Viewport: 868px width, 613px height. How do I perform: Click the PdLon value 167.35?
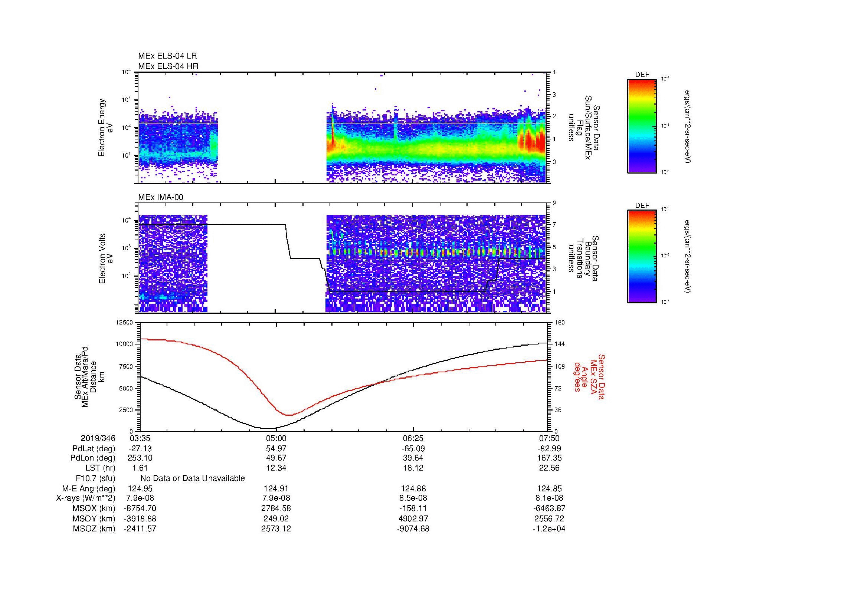pos(549,458)
